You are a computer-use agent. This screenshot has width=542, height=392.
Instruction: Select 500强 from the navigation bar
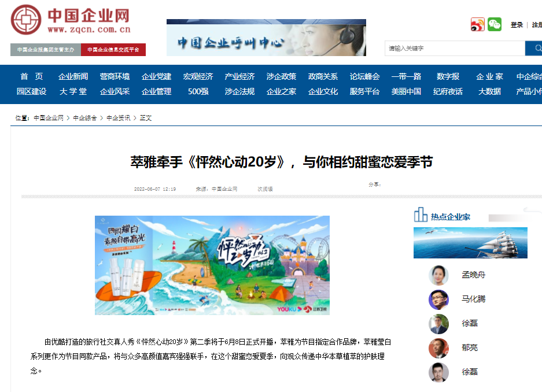pos(198,91)
